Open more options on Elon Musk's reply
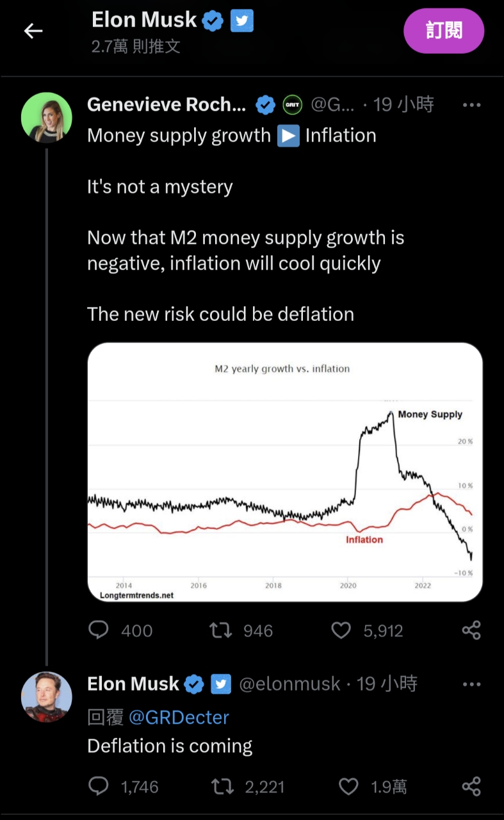This screenshot has height=820, width=504. [471, 684]
